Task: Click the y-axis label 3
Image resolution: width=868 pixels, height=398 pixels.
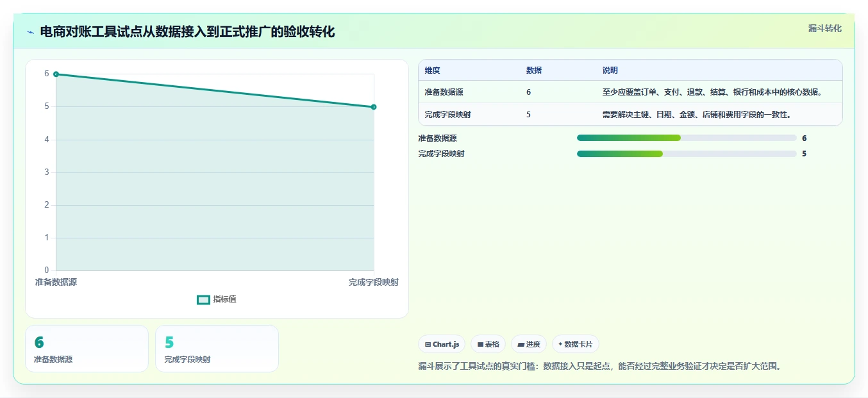Action: click(46, 172)
